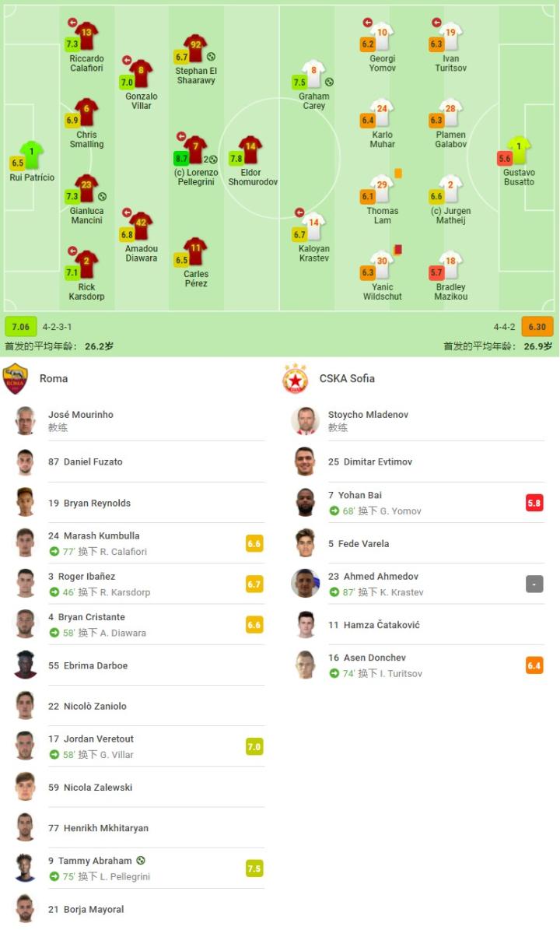Image resolution: width=560 pixels, height=930 pixels.
Task: Click Jordan Veretout's 7.0 rating badge
Action: click(x=254, y=747)
